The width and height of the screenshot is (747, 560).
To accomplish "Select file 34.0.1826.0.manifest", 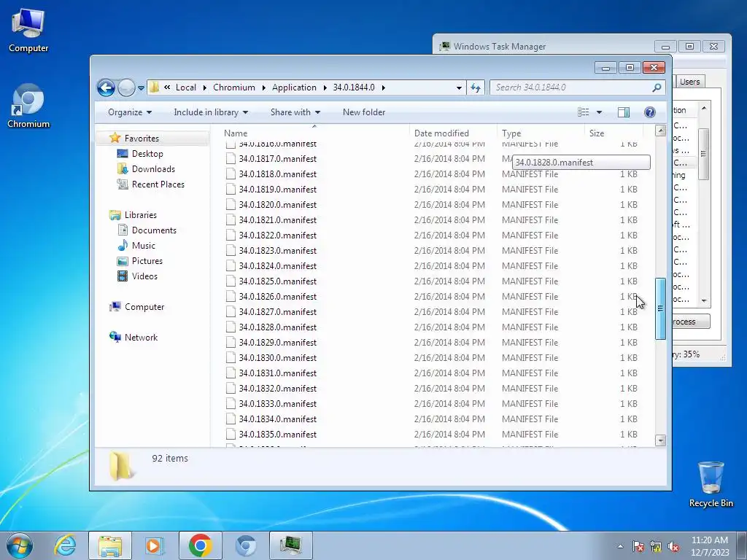I will (278, 297).
